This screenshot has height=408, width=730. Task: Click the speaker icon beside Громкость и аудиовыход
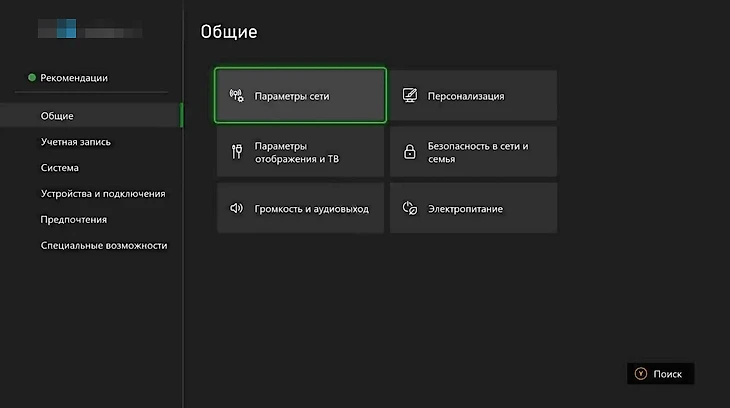click(237, 208)
